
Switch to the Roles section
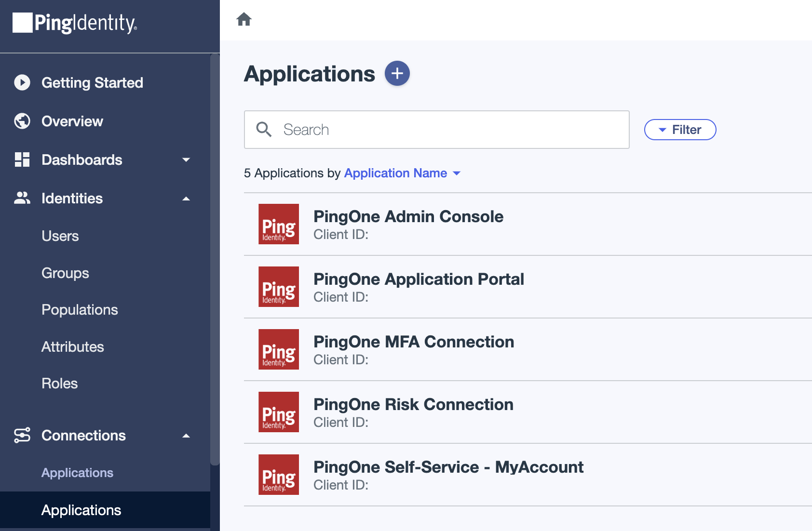59,383
